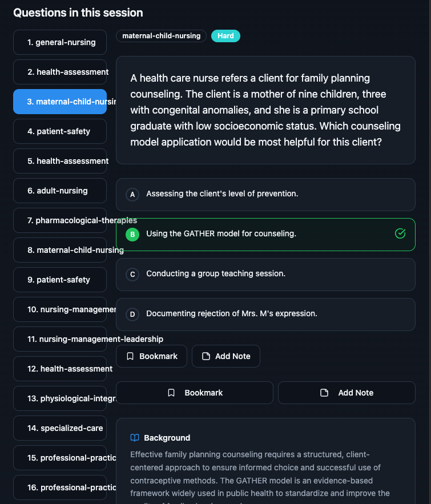
Task: Click the bookmark icon in the small Bookmark button
Action: [130, 356]
